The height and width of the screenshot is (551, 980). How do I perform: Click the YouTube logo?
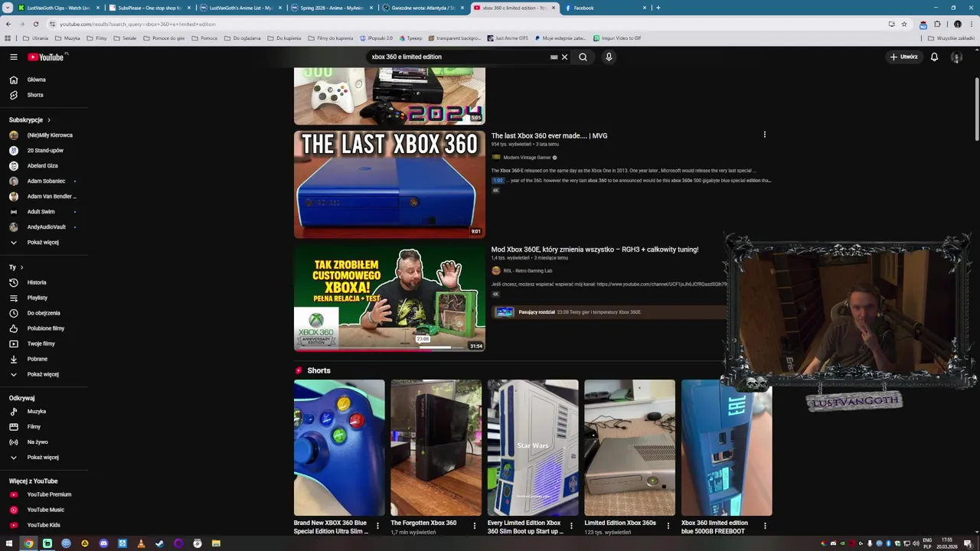(46, 57)
